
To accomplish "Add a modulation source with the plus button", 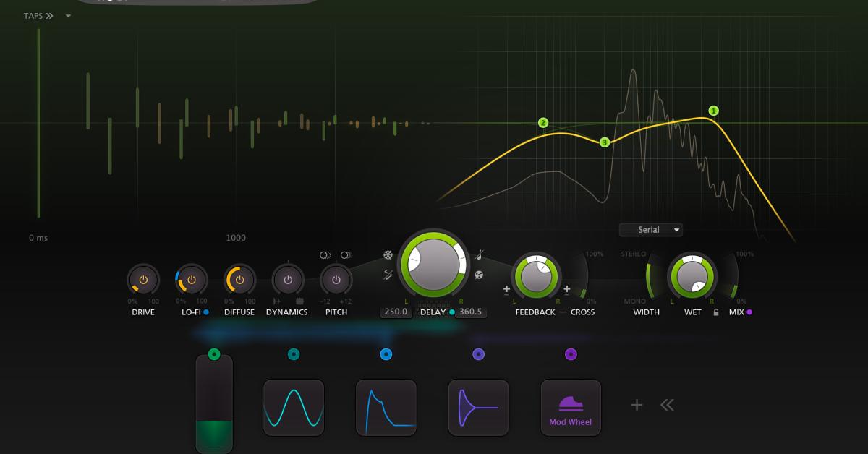I will 635,406.
